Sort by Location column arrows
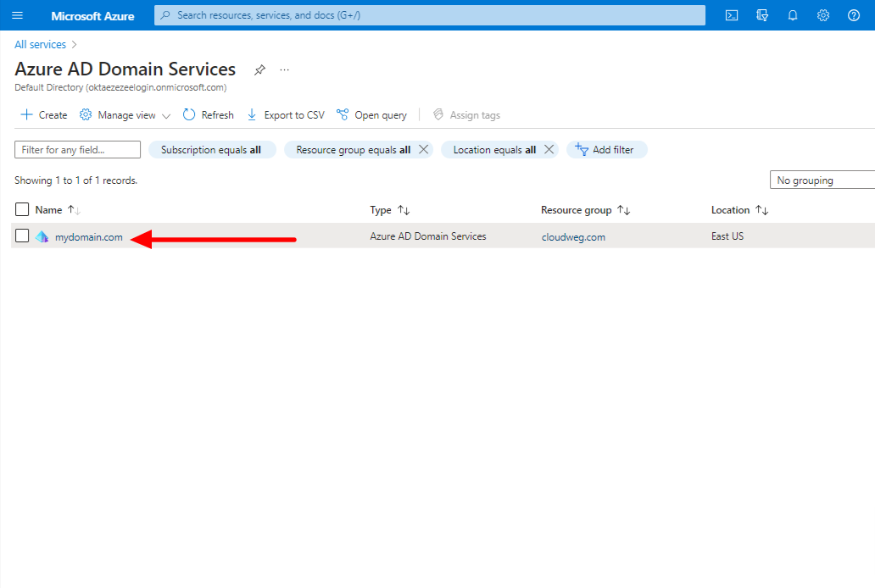Viewport: 875px width, 588px height. (761, 210)
